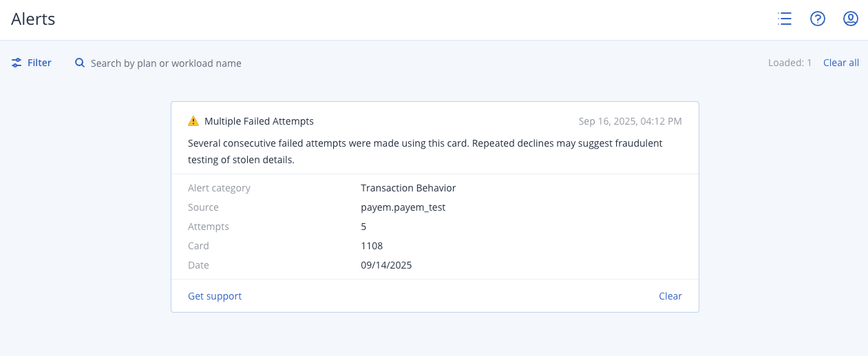Clear the Multiple Failed Attempts alert
The height and width of the screenshot is (356, 868).
(x=670, y=296)
